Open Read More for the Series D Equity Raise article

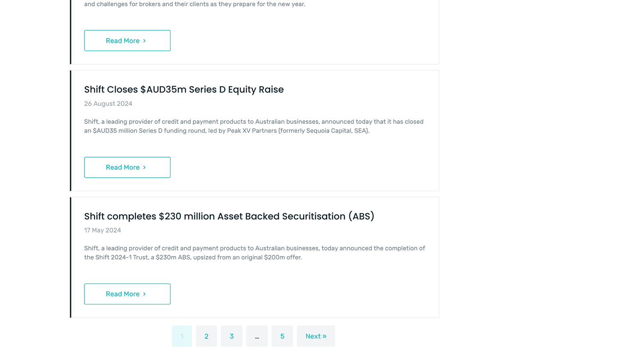pos(127,167)
